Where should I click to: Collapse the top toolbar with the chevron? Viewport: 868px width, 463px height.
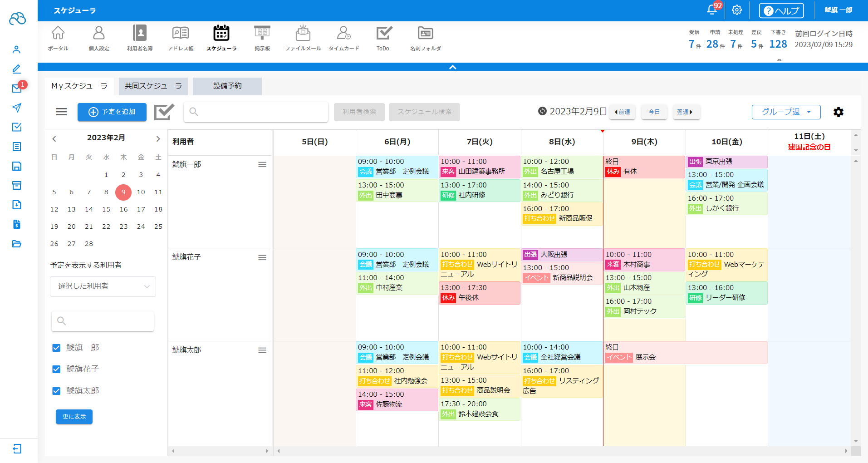coord(452,67)
